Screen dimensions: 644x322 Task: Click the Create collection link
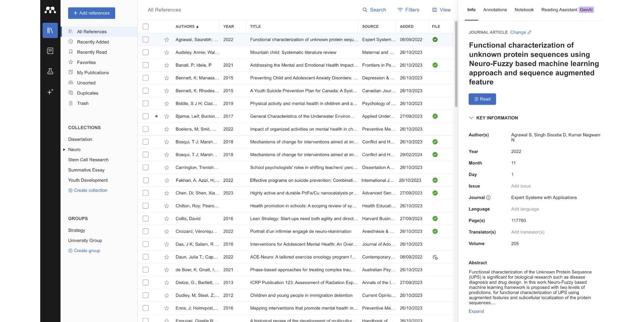pyautogui.click(x=88, y=190)
